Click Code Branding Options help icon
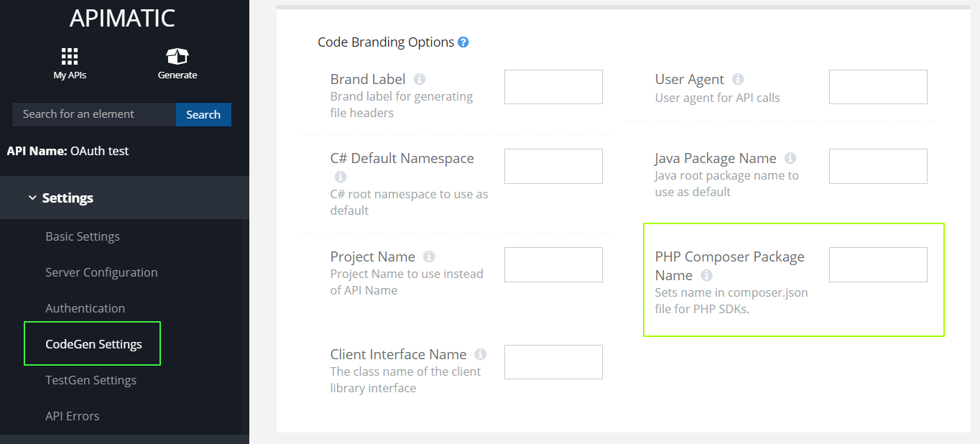The width and height of the screenshot is (980, 444). click(x=463, y=42)
